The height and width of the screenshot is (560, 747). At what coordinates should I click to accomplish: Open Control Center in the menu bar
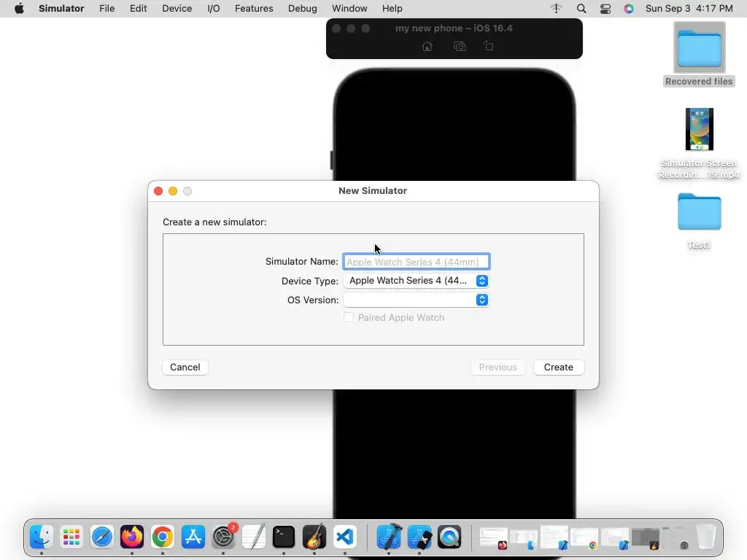tap(605, 9)
